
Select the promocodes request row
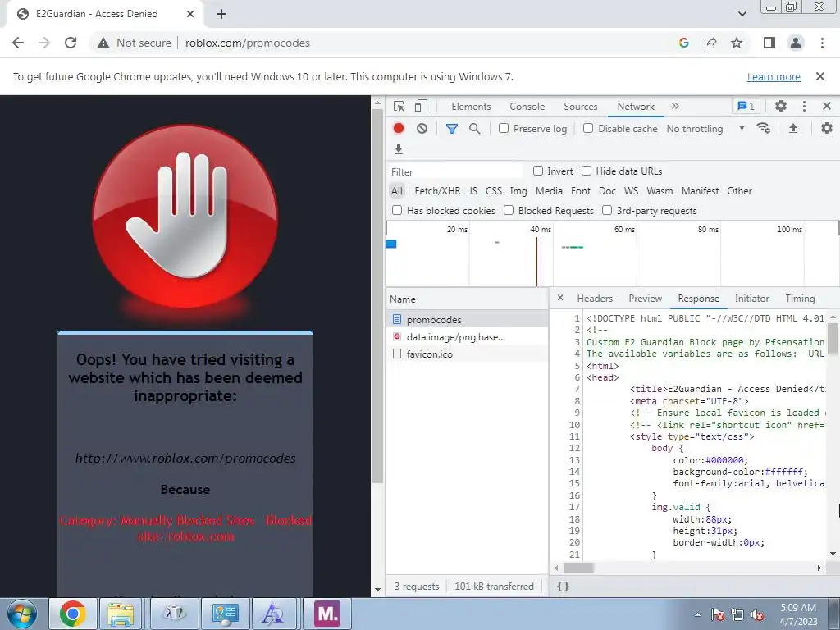coord(467,319)
